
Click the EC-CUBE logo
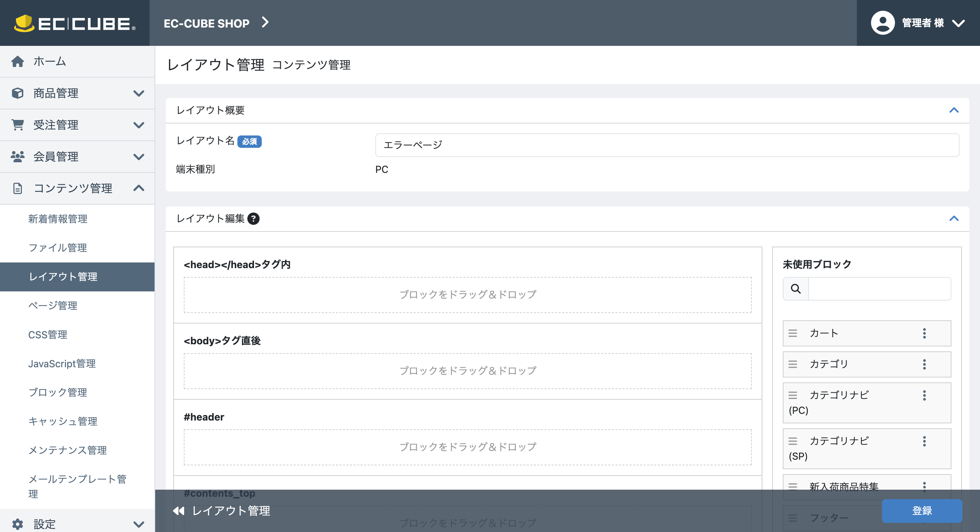point(75,23)
